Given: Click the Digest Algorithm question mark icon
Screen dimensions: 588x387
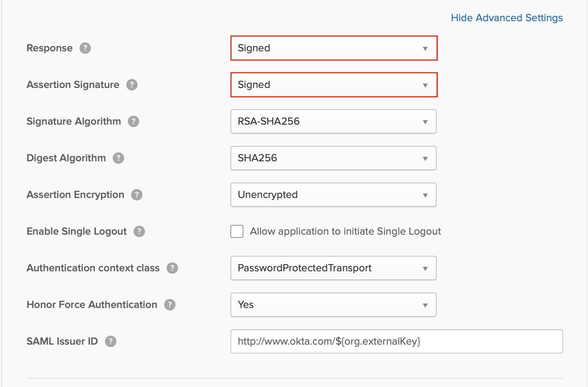Looking at the screenshot, I should 118,158.
